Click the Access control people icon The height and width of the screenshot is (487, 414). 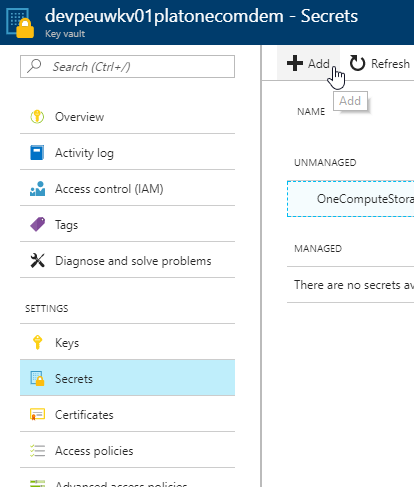pos(37,189)
